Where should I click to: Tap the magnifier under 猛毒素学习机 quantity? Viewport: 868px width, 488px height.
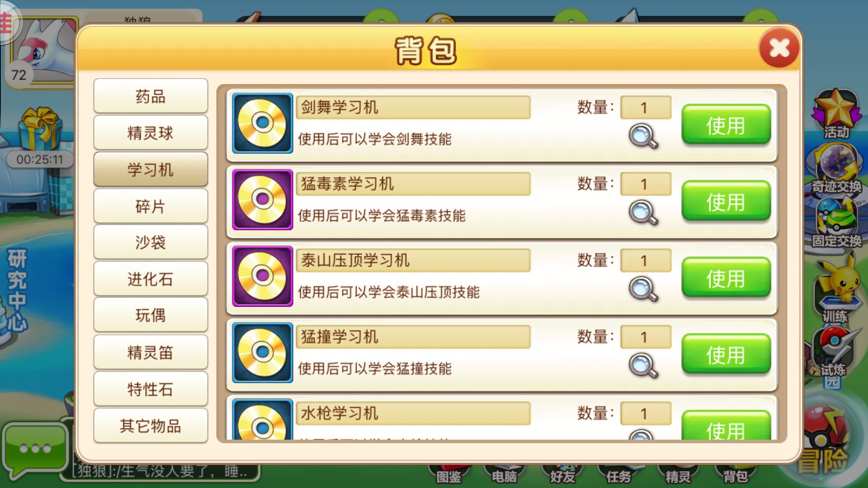[x=643, y=213]
